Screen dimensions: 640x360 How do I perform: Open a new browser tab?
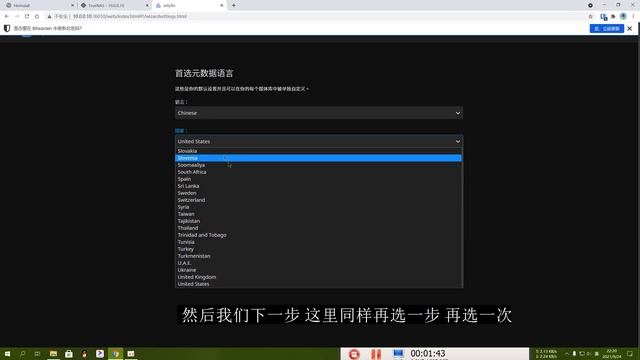[x=233, y=5]
